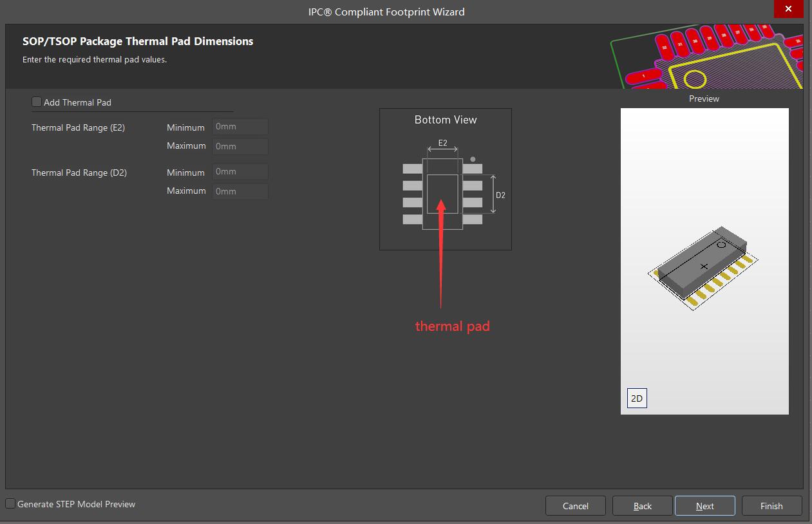Click the Bottom View package diagram
Viewport: 812px width, 524px height.
tap(446, 179)
